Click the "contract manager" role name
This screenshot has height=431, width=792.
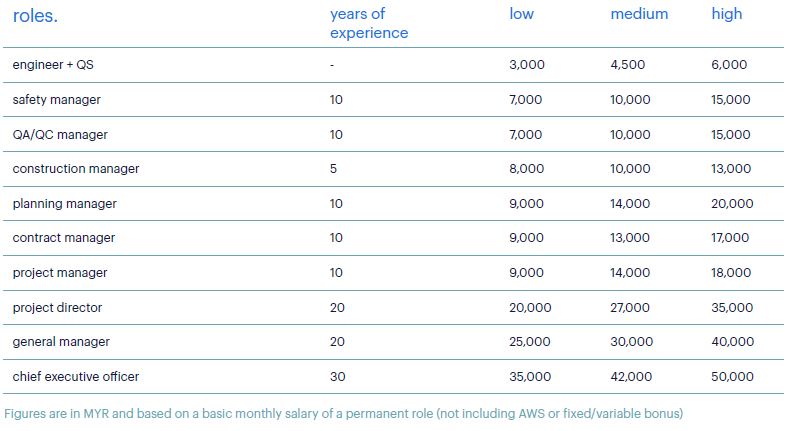[63, 238]
